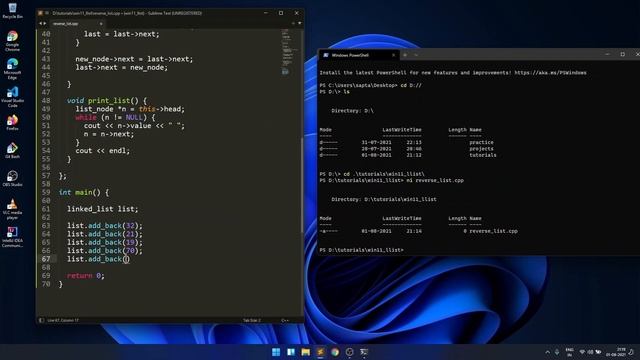Click the final PowerShell prompt line

[x=362, y=250]
